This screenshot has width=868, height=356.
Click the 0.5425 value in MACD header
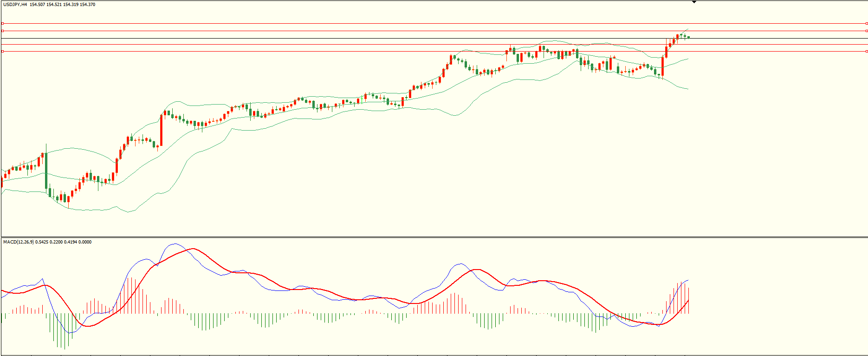click(x=42, y=242)
